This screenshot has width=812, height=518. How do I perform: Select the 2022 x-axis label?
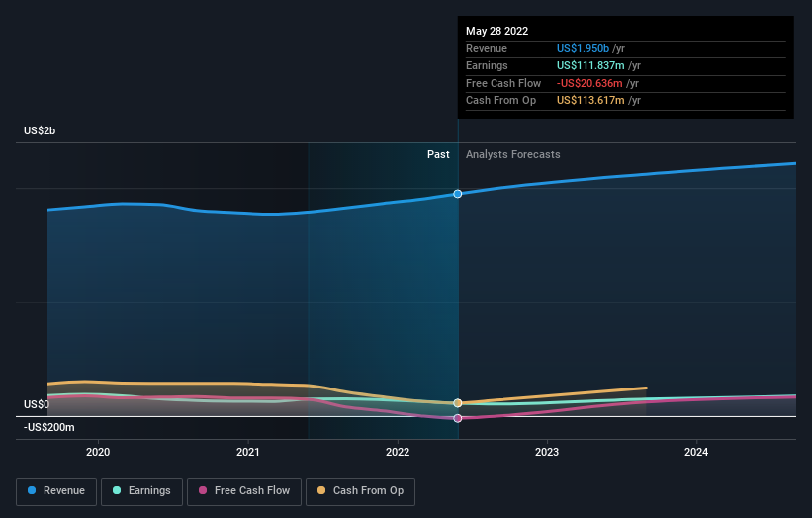click(398, 452)
